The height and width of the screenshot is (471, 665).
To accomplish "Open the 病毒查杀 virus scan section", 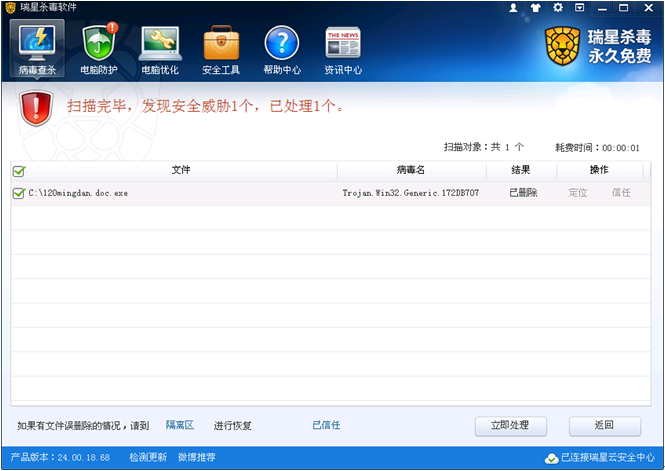I will 37,48.
